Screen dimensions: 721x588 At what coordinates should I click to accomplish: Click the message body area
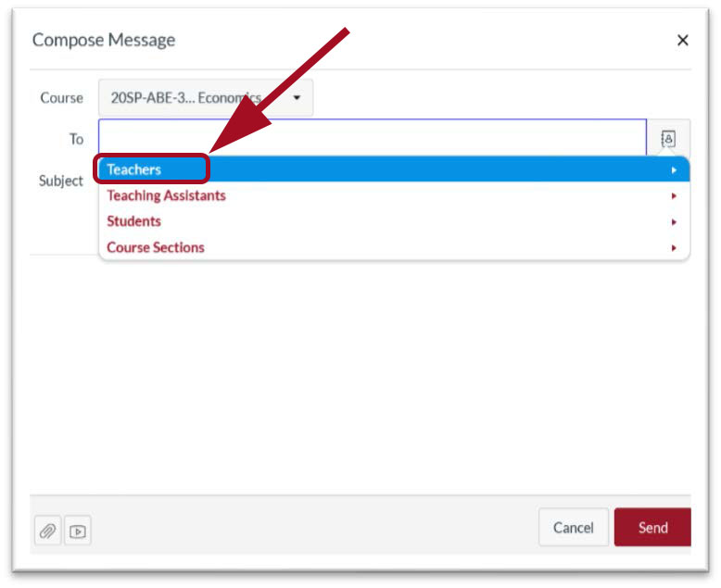[360, 374]
